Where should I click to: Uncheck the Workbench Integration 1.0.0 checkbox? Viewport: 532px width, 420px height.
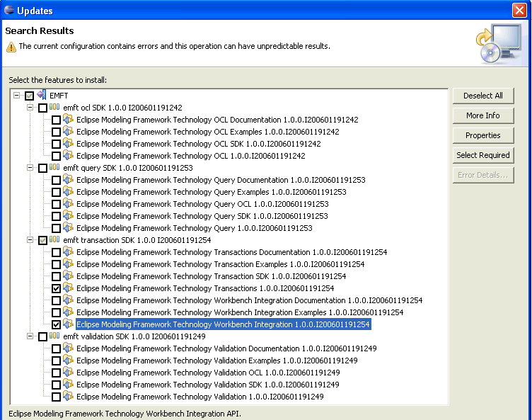point(57,325)
